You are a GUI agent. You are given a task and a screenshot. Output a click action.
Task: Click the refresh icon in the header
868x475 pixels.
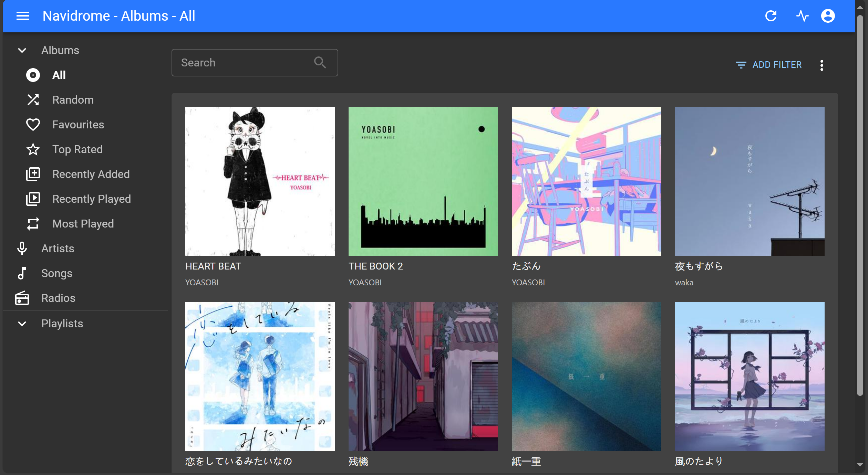[771, 16]
